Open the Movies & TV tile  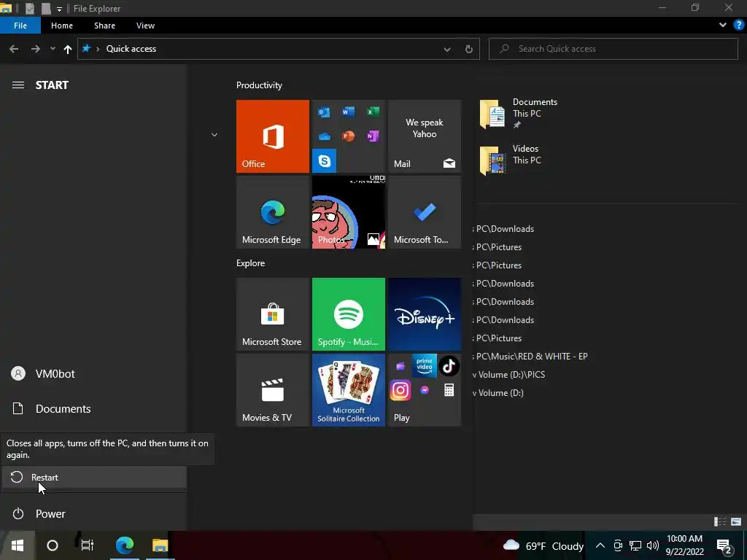coord(273,390)
